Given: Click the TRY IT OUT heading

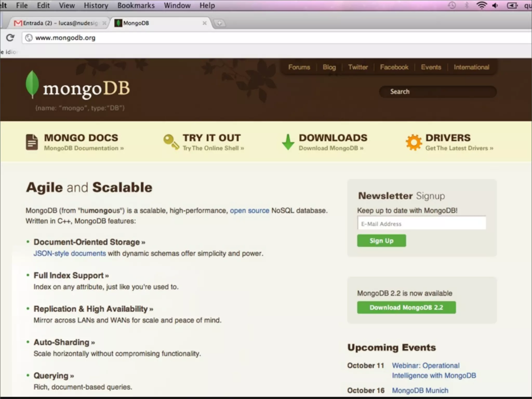Looking at the screenshot, I should click(211, 138).
